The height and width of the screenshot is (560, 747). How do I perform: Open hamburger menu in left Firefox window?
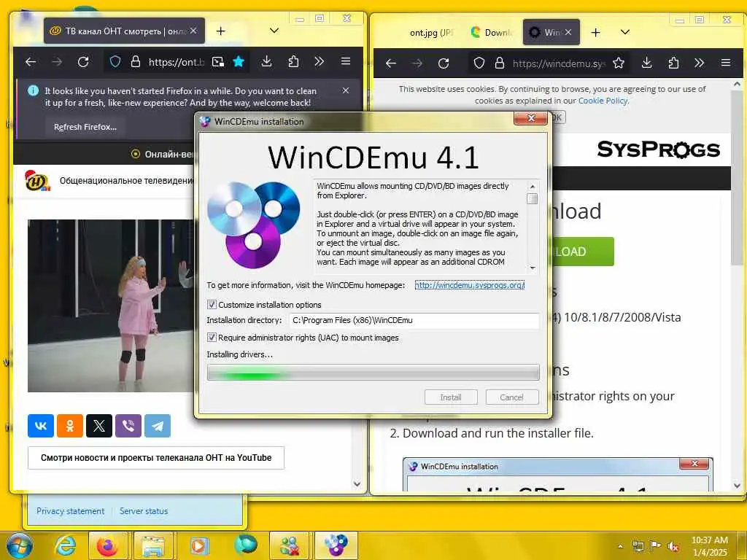[346, 61]
